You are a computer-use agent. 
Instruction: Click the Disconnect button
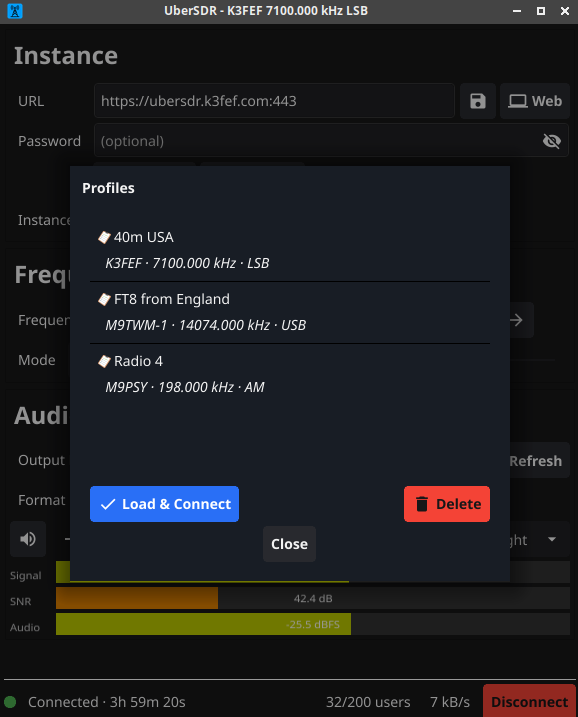[529, 701]
